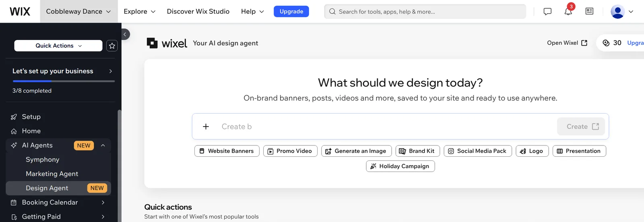The image size is (644, 222).
Task: Open the news feed icon
Action: tap(589, 11)
